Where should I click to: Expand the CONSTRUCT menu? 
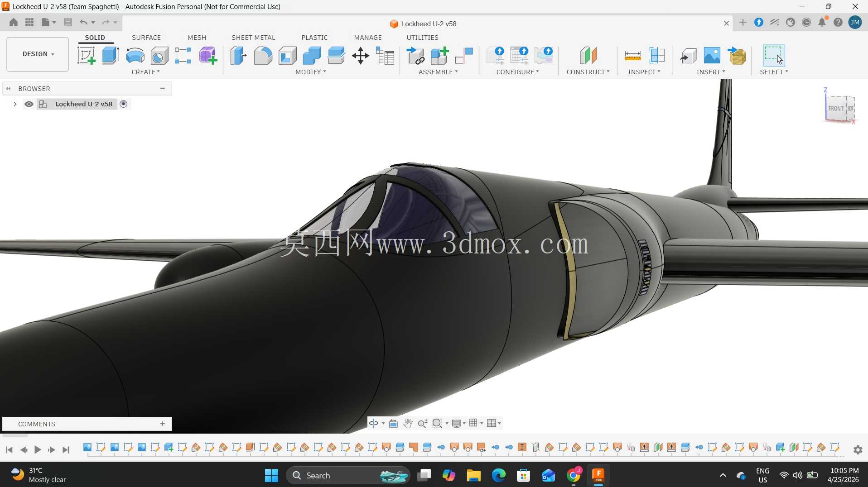588,72
